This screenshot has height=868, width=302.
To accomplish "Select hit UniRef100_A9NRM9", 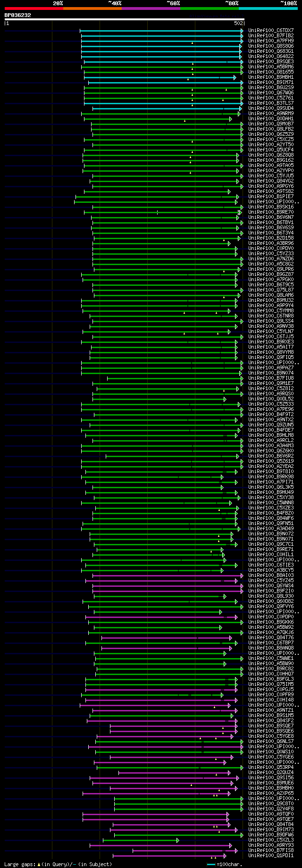I will pyautogui.click(x=271, y=113).
